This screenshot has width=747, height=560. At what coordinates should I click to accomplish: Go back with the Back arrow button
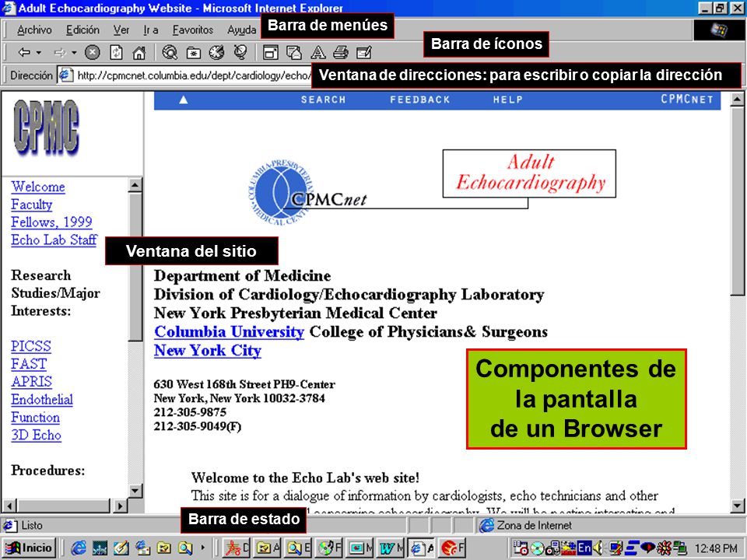tap(24, 52)
